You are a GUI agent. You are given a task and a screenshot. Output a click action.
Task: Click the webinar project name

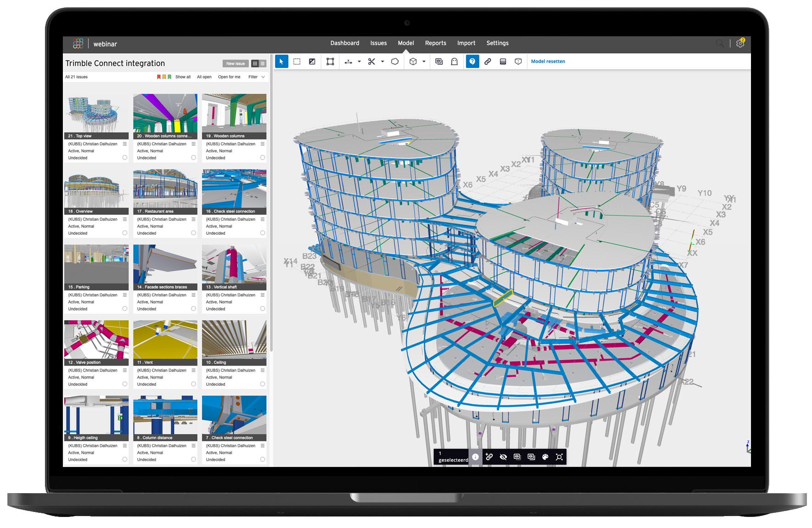tap(105, 44)
